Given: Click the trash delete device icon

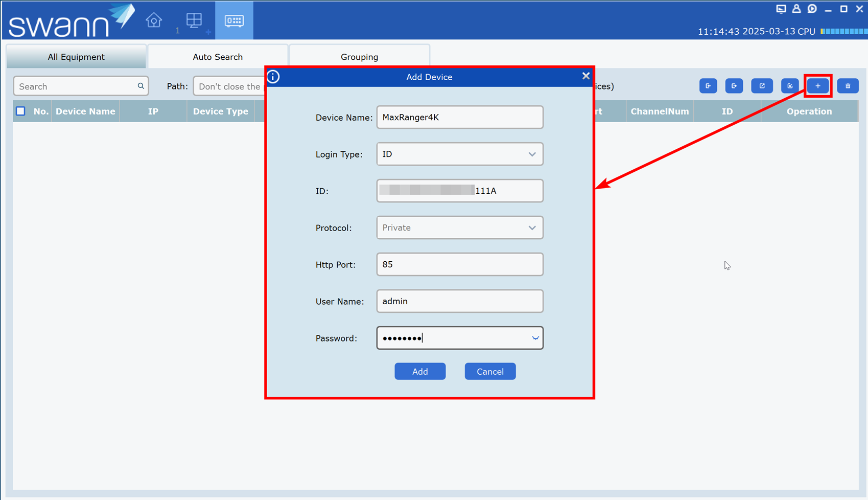Looking at the screenshot, I should pos(848,86).
